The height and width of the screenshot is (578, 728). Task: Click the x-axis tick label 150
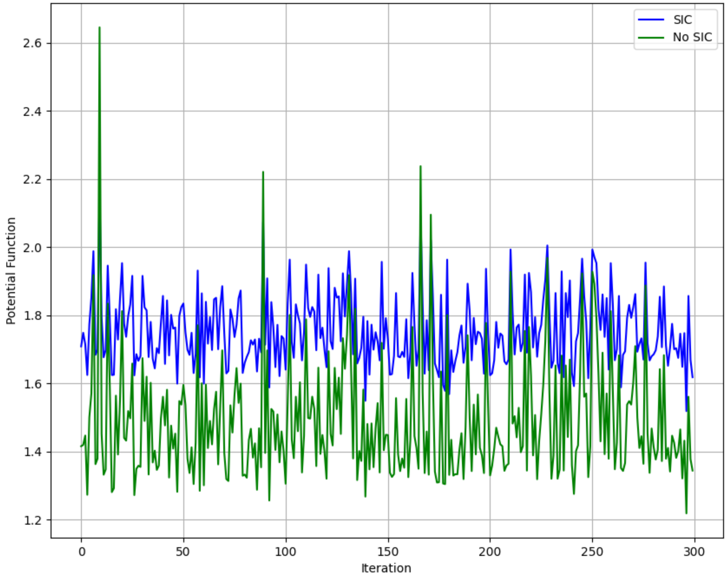[x=388, y=552]
